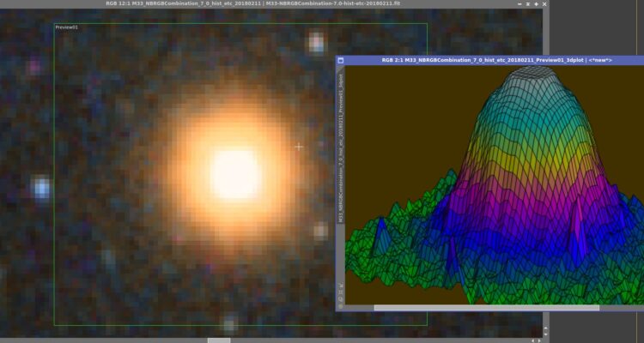Select the Preview01 label in main image

point(66,27)
